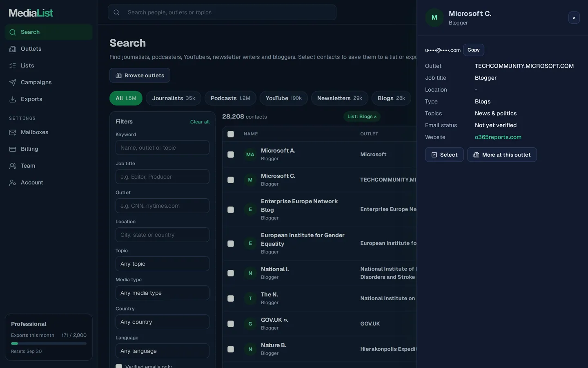Check the GOV.UK row checkbox
Screen dimensions: 588x368
tap(231, 324)
